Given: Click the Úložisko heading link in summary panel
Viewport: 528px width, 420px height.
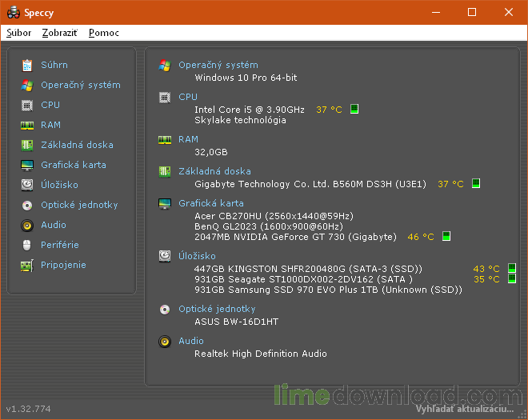Looking at the screenshot, I should 196,255.
